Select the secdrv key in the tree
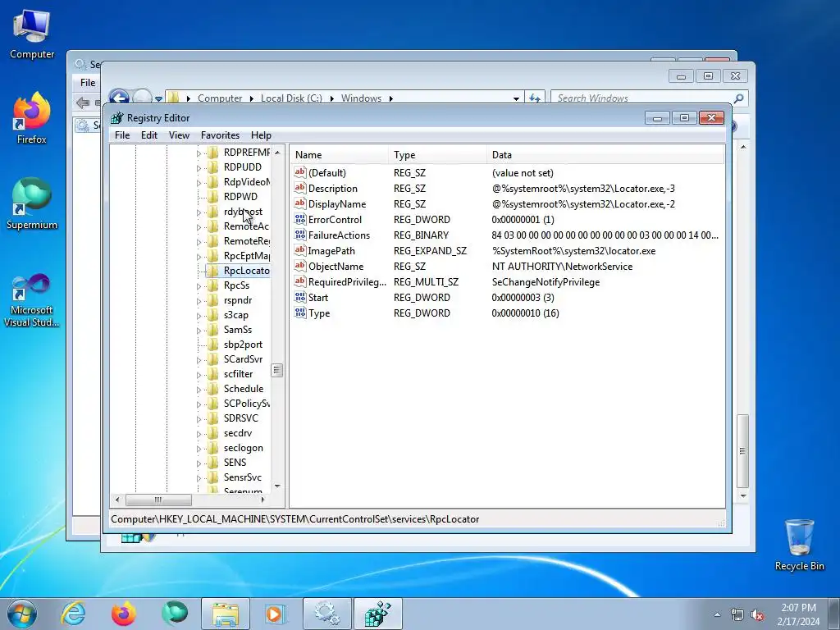Image resolution: width=840 pixels, height=630 pixels. point(237,433)
